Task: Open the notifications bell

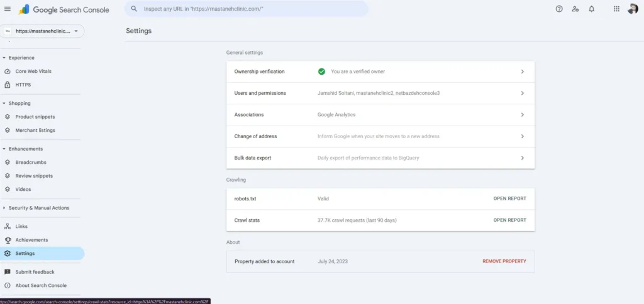Action: (591, 9)
